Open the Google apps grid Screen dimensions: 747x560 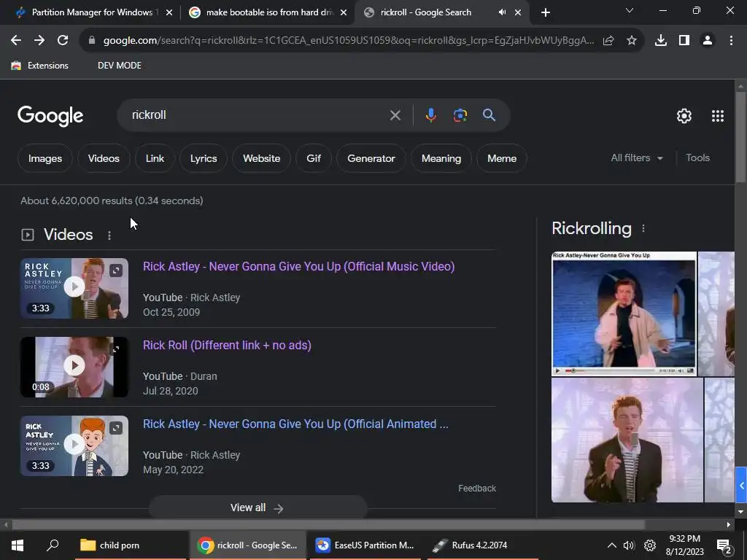pos(718,116)
